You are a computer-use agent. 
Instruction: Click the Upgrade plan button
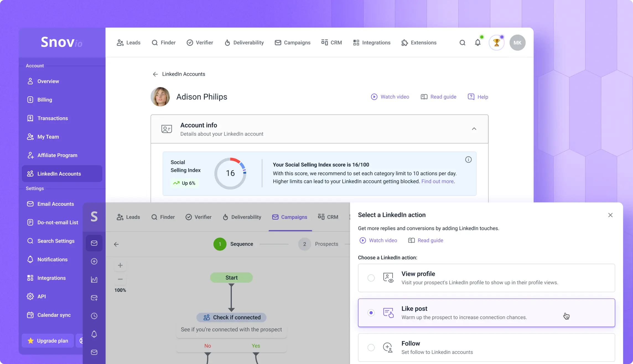[48, 341]
